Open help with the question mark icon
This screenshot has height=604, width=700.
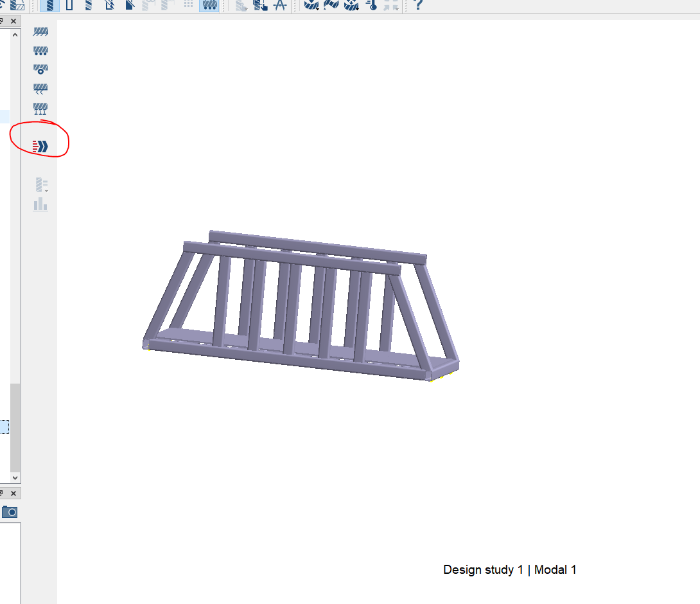tap(418, 6)
